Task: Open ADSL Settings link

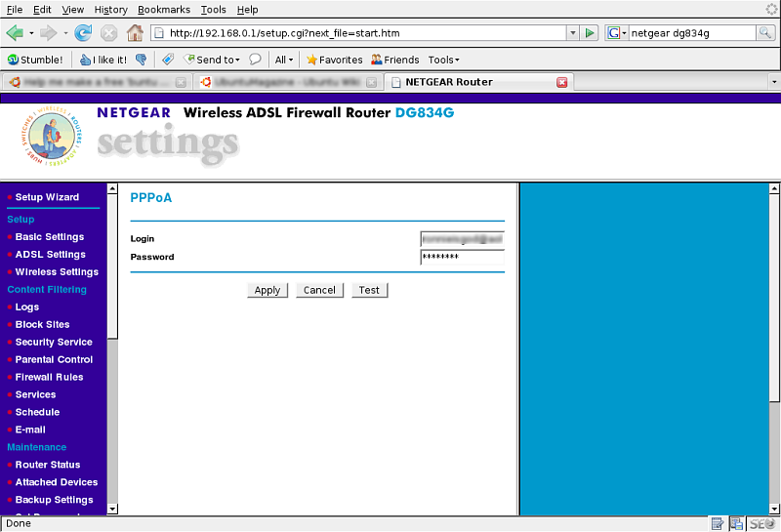Action: pyautogui.click(x=51, y=255)
